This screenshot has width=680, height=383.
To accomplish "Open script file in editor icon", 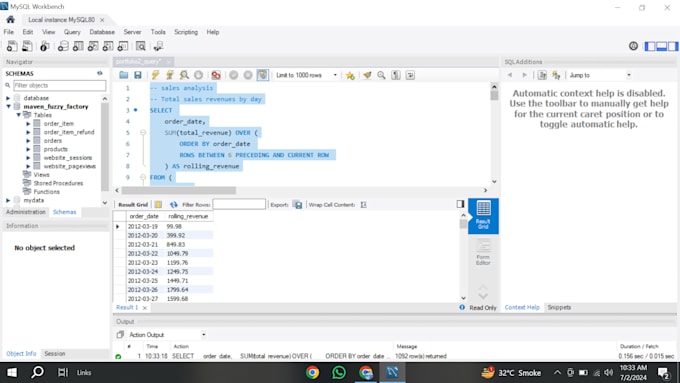I will pos(124,75).
